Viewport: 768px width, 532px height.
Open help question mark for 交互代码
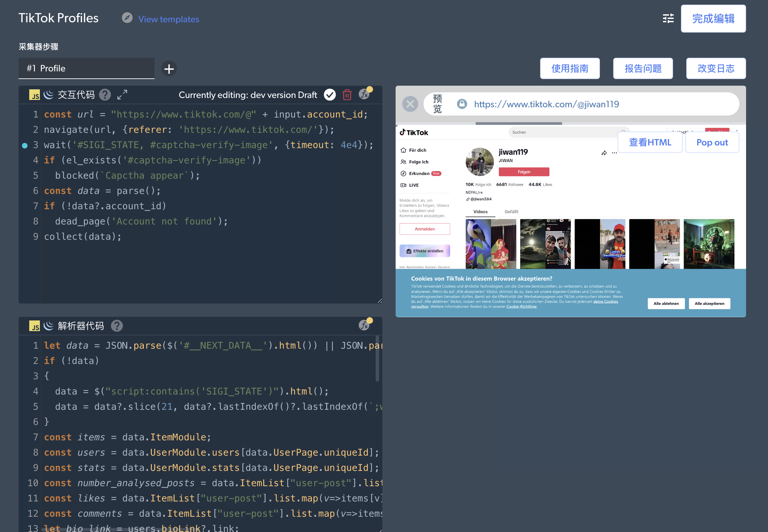[x=105, y=95]
